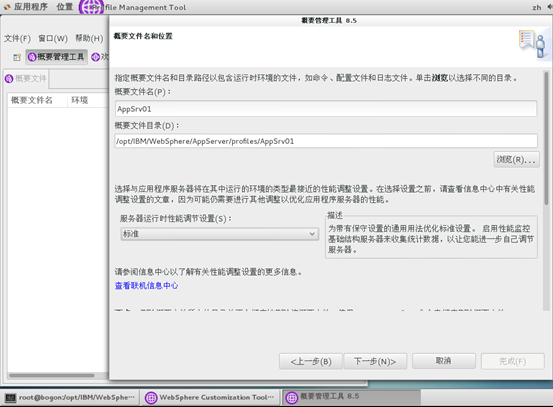The width and height of the screenshot is (553, 407).
Task: Open the 窗口(W) menu
Action: [53, 38]
